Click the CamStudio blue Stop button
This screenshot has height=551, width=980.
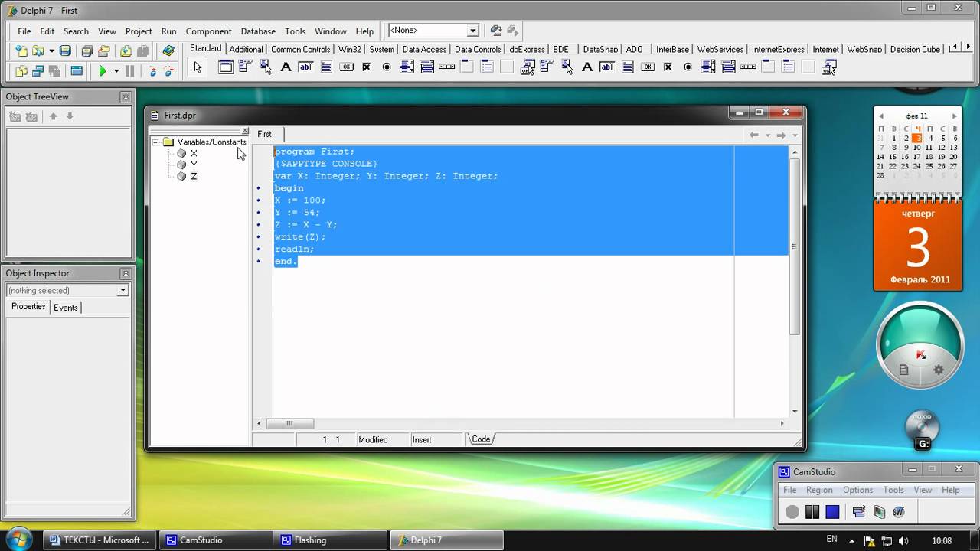point(832,512)
